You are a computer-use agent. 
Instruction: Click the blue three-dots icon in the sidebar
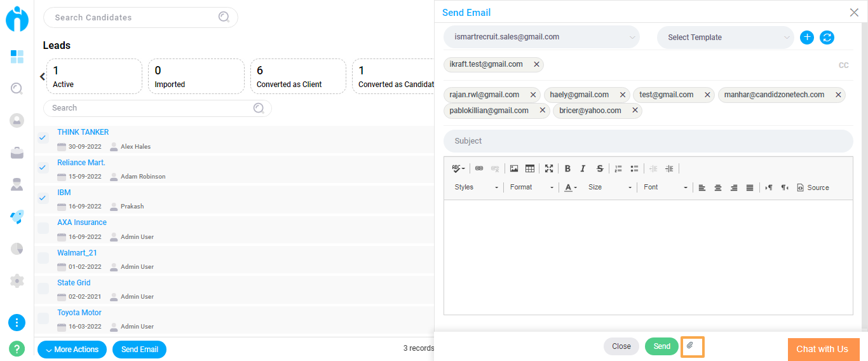[x=17, y=322]
